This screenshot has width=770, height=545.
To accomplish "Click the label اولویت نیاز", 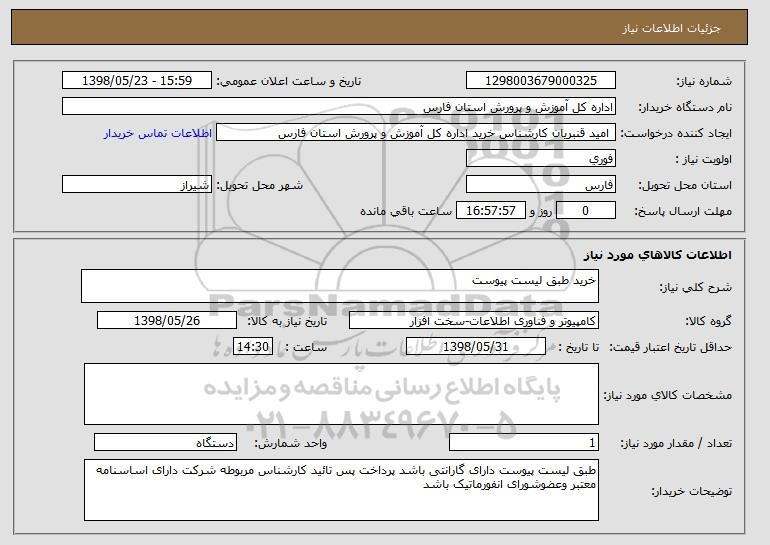I will (x=704, y=159).
